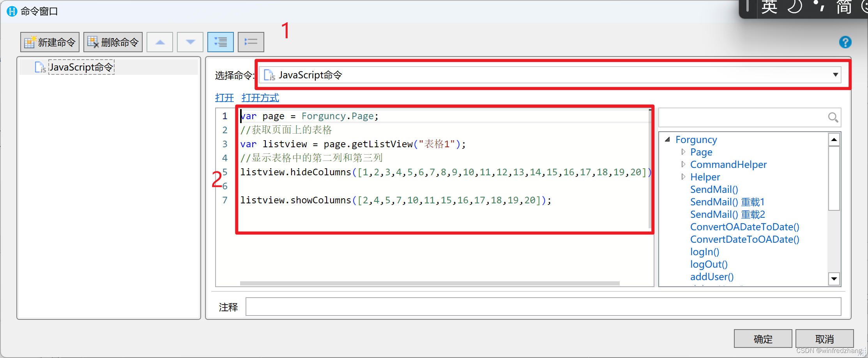Collapse the Forguncy tree node

(x=667, y=139)
